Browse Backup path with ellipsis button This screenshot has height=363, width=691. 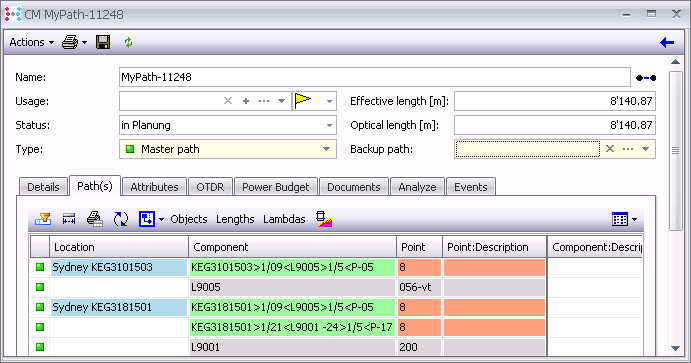628,149
